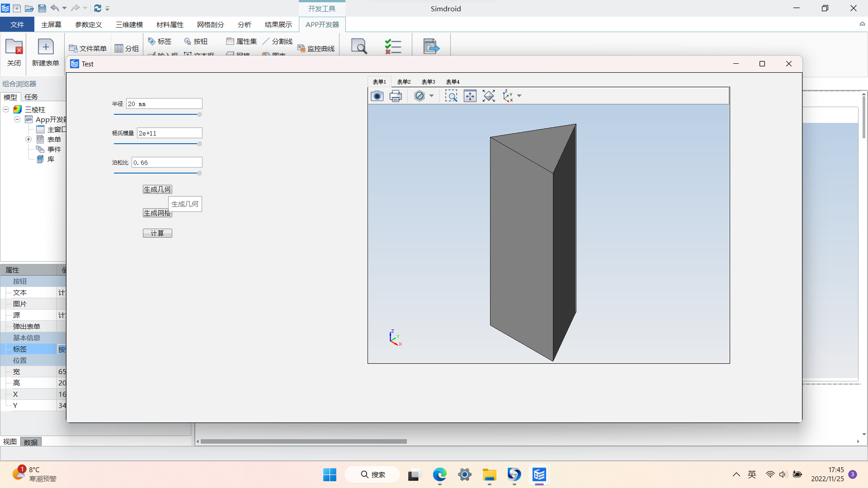868x488 pixels.
Task: Click the print icon in viewer toolbar
Action: 396,96
